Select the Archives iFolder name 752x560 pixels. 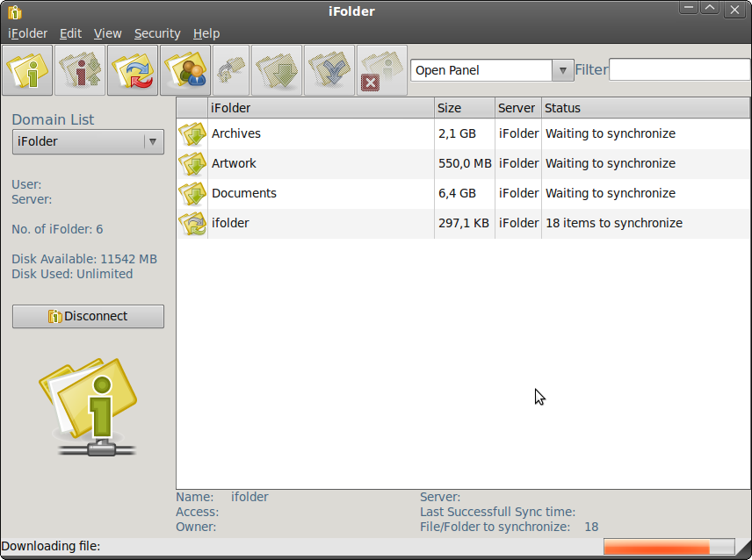236,133
